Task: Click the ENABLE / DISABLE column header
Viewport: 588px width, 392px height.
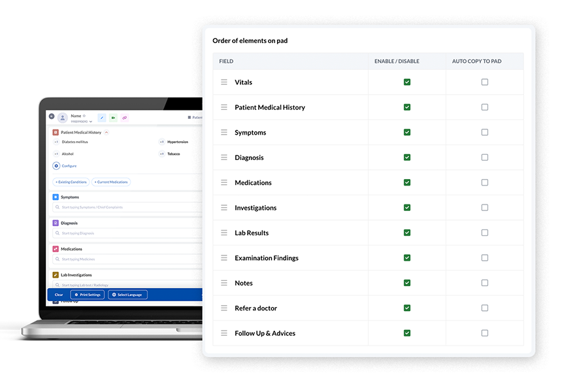Action: 397,61
